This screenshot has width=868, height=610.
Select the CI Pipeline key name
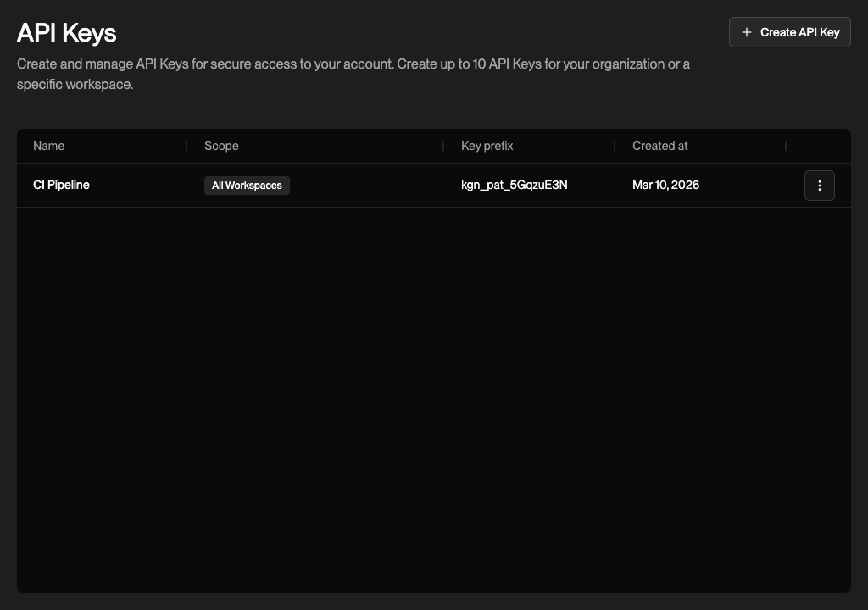click(61, 185)
